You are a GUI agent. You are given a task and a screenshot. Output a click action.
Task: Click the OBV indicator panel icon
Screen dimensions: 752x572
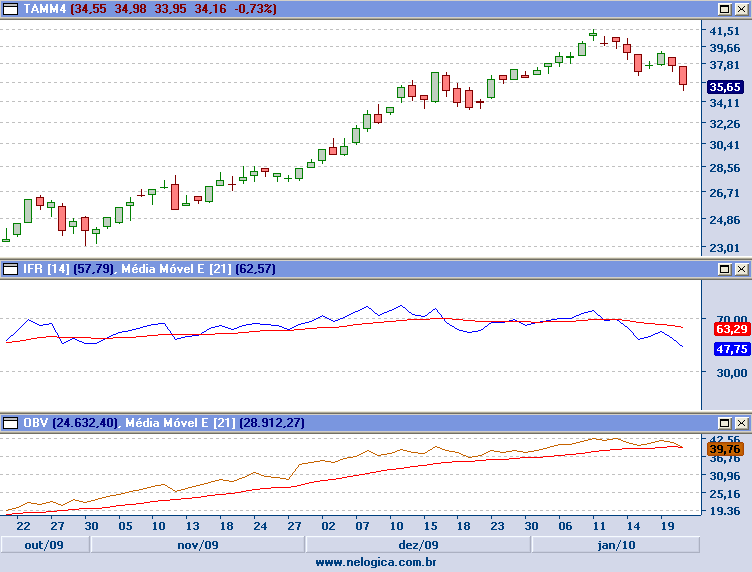[10, 423]
